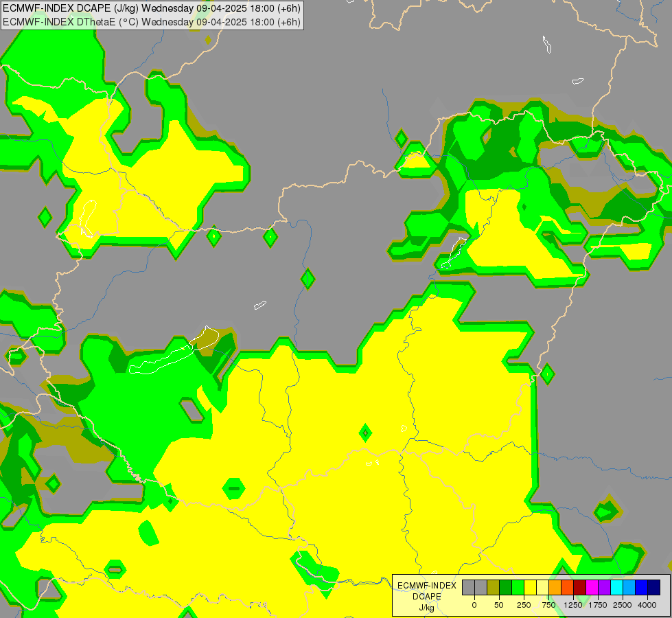Select the olive swatch in DCAPE legend
672x618 pixels.
pos(493,587)
